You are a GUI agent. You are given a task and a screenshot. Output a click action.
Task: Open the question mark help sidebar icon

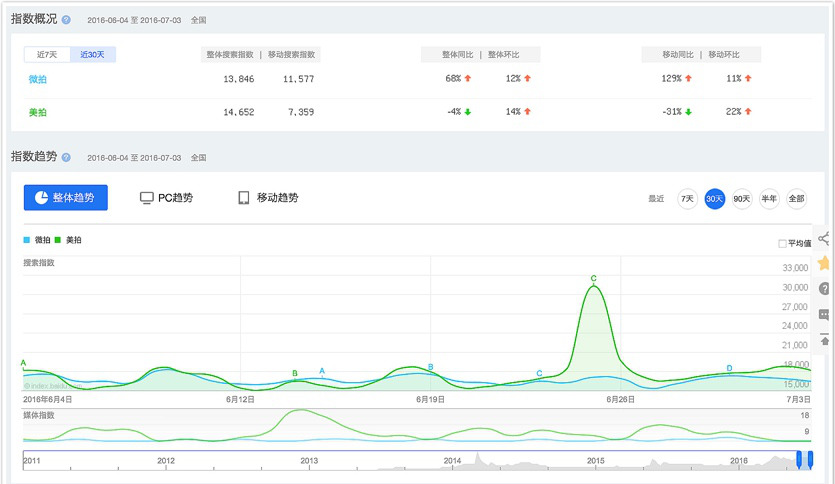(x=824, y=289)
